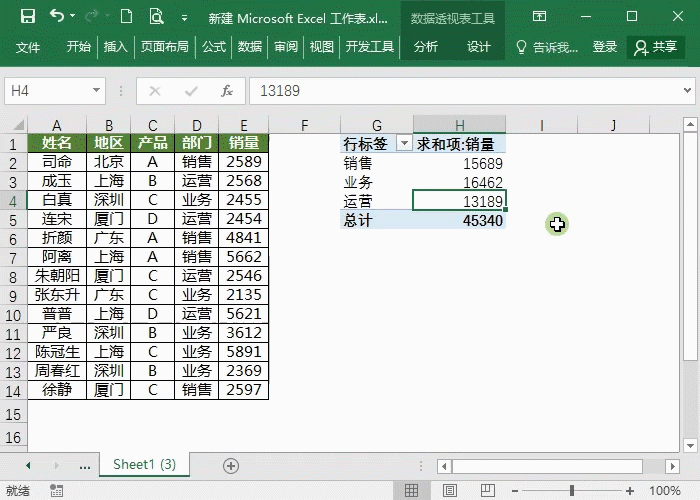
Task: Click the previous sheet navigation arrow
Action: 28,466
